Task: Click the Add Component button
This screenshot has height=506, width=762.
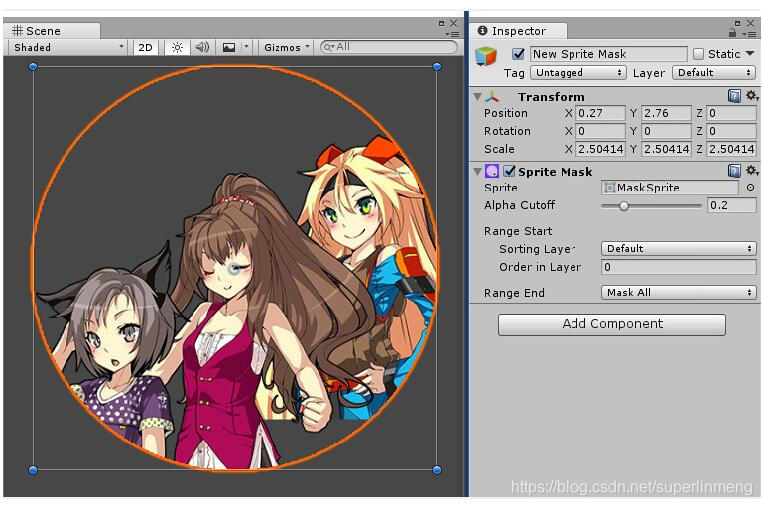Action: [x=612, y=324]
